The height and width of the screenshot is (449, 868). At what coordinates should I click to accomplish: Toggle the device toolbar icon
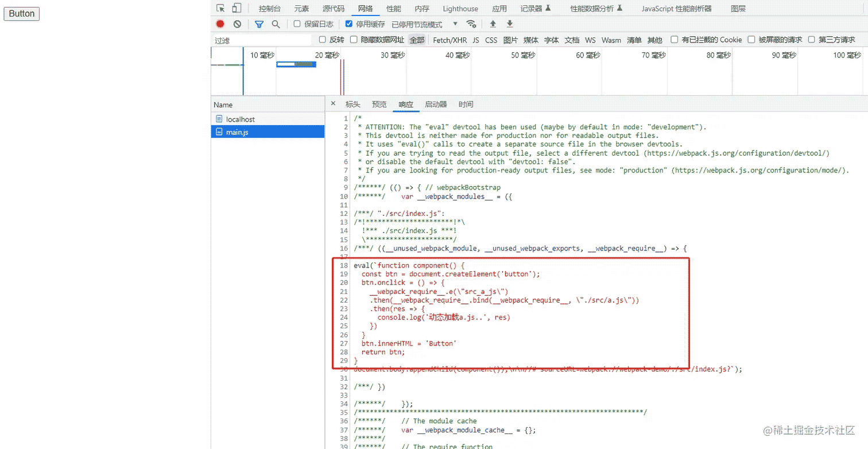tap(237, 8)
